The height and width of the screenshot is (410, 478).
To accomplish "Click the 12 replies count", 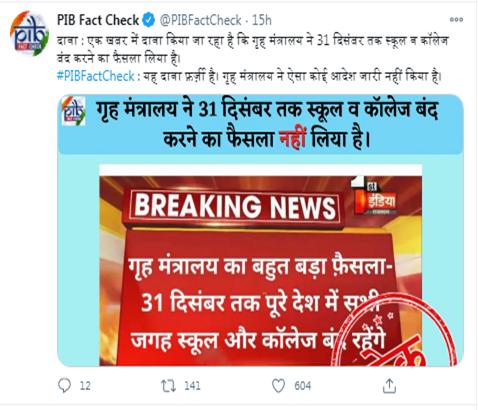I will [85, 386].
